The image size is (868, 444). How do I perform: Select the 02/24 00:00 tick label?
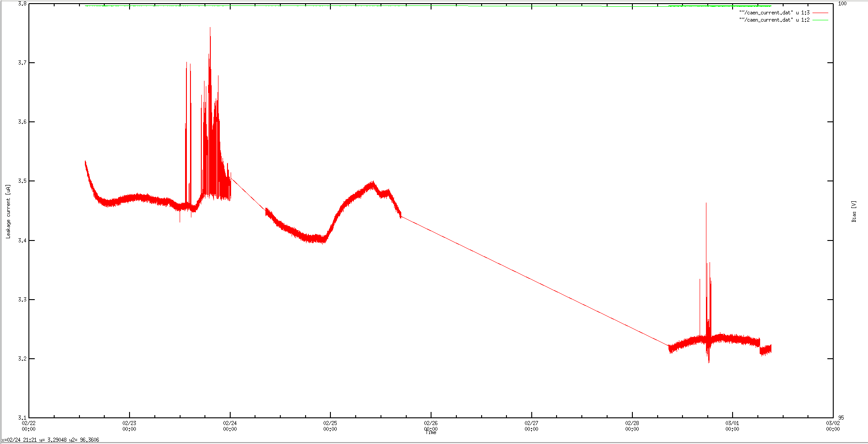click(x=230, y=426)
